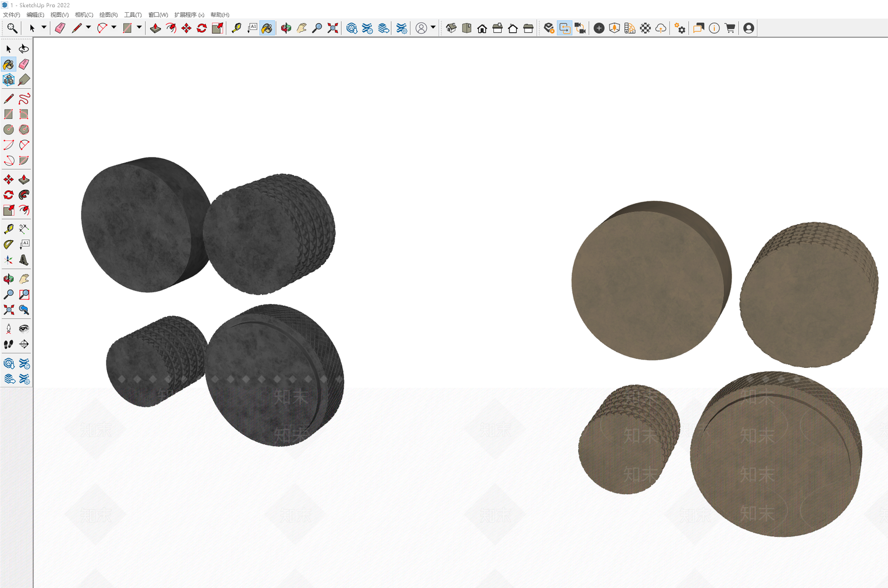Screen dimensions: 888x588
Task: Switch to Iso view in top toolbar
Action: [451, 28]
